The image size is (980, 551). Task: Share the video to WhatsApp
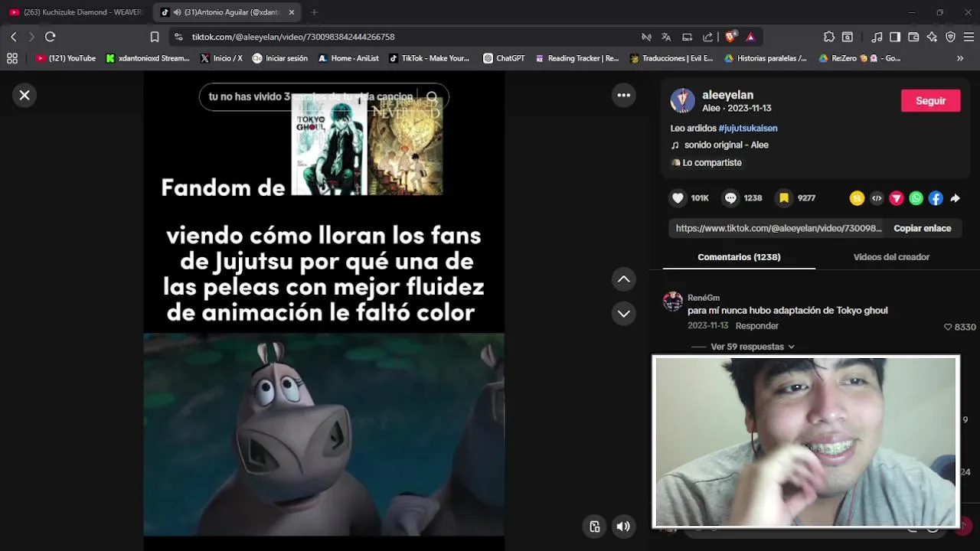click(x=916, y=198)
